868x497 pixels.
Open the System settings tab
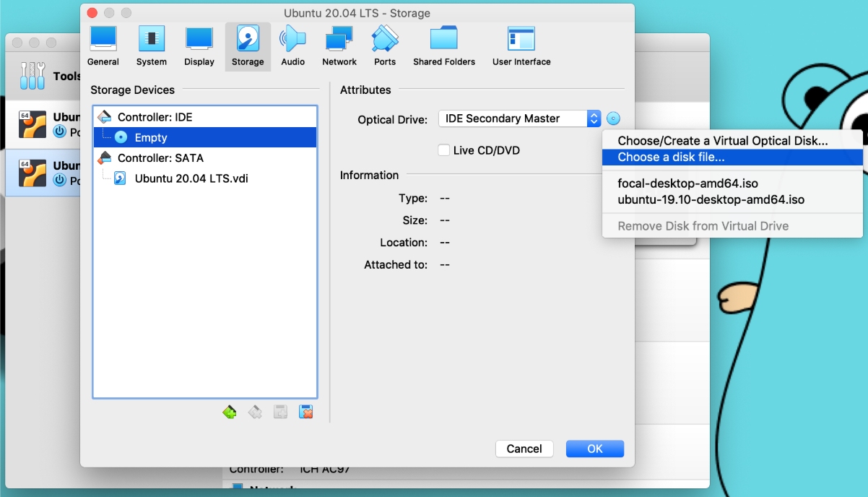(x=151, y=46)
